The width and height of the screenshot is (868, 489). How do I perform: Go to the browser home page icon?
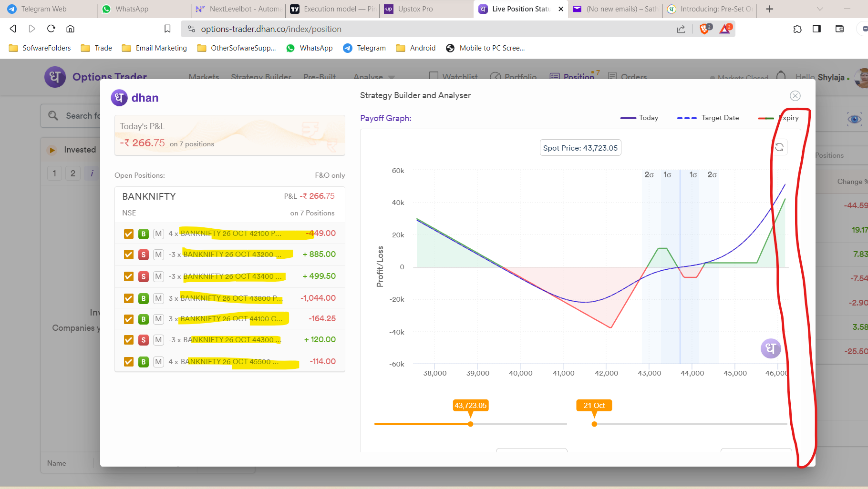tap(70, 29)
